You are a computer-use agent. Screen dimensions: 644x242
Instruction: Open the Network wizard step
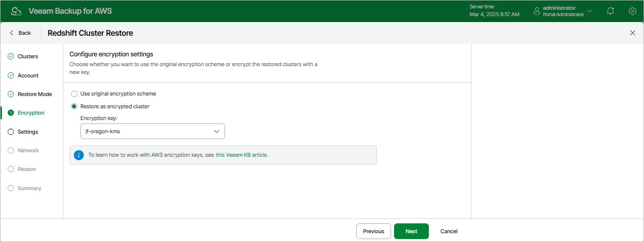pos(28,150)
